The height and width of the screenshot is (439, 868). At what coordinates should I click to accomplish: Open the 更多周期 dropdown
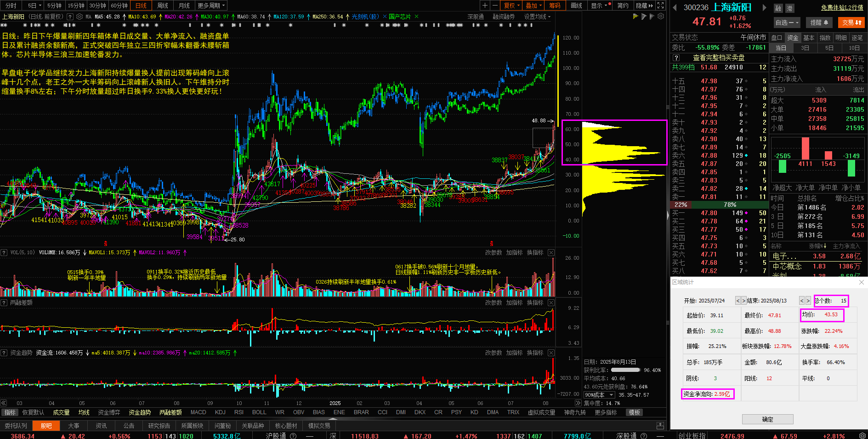(x=211, y=6)
